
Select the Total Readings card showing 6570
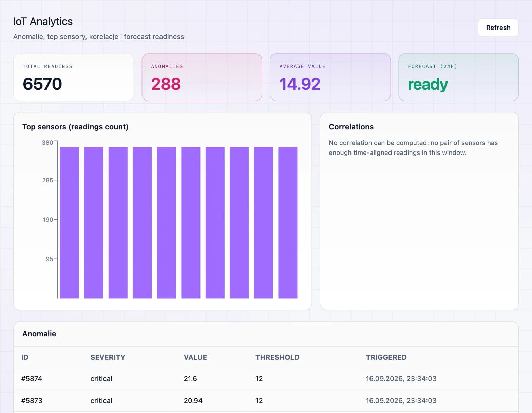[x=73, y=77]
